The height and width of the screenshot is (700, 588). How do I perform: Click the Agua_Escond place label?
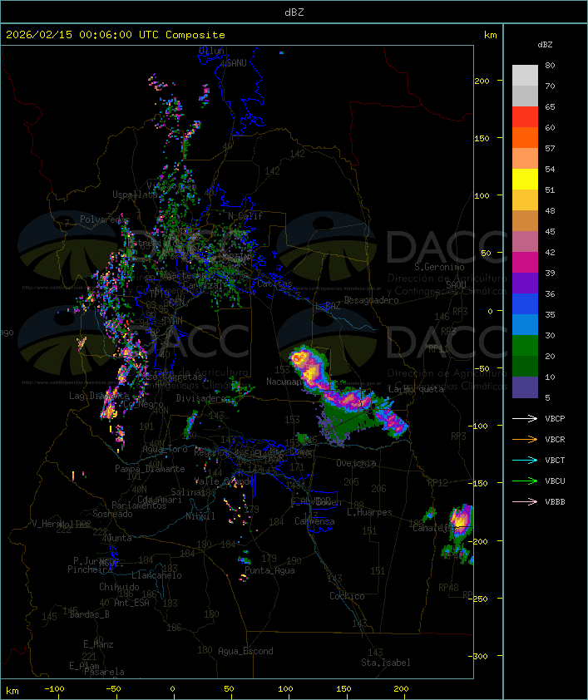[x=245, y=651]
